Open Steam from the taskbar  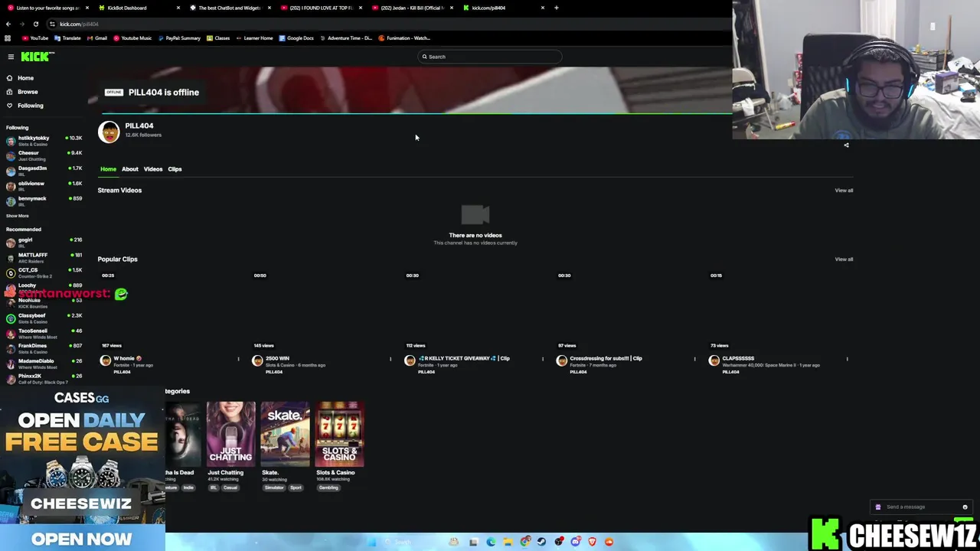[541, 542]
